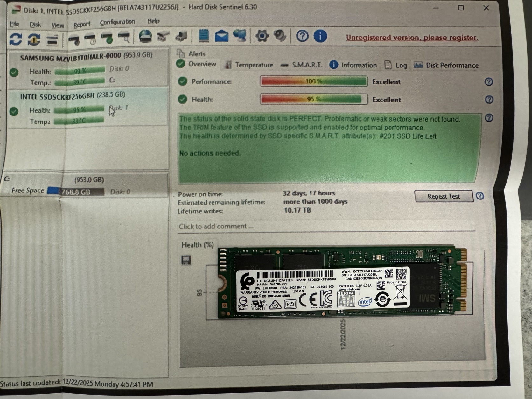Open the Disk Performance tab
Viewport: 532px width, 399px height.
446,65
